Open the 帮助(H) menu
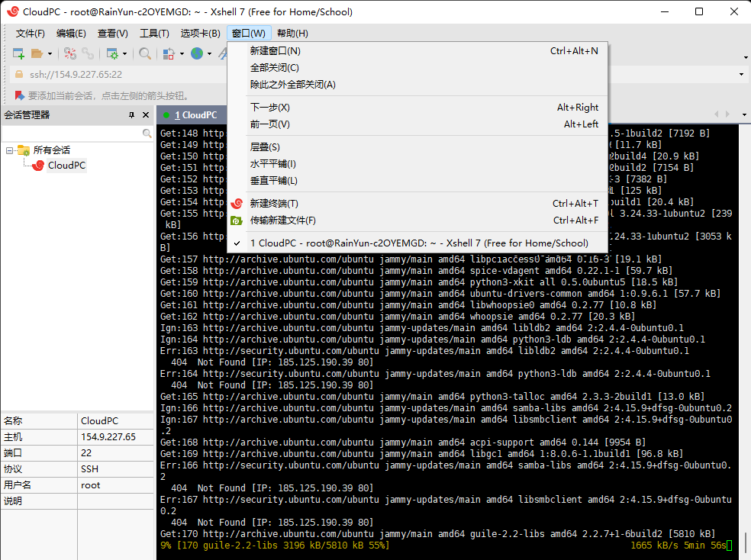Screen dimensions: 751x560 pos(292,33)
